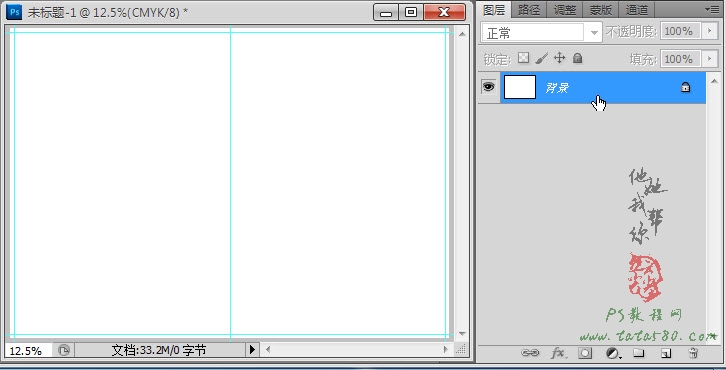Click the status bar preview icon
This screenshot has width=726, height=370.
pos(64,350)
